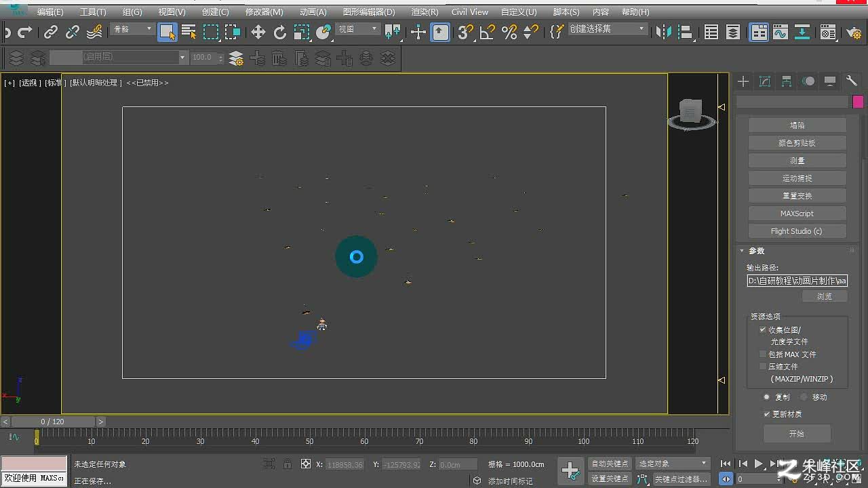Viewport: 868px width, 488px height.
Task: Toggle the Percent Snap button
Action: click(x=509, y=32)
